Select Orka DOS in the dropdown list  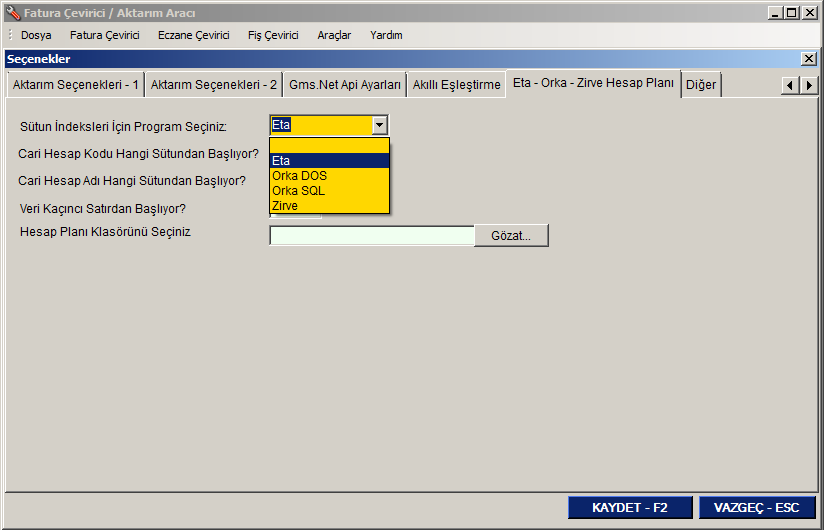pos(329,175)
